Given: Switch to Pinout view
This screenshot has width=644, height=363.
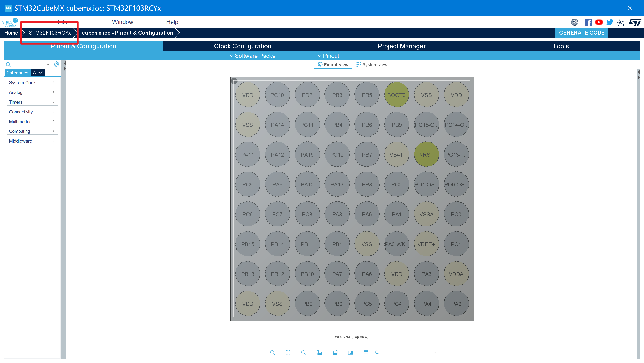Looking at the screenshot, I should 333,65.
